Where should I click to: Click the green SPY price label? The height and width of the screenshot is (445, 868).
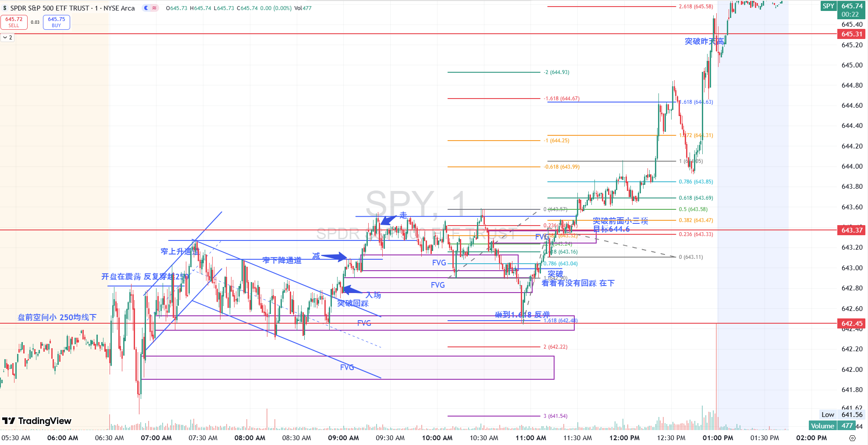[x=829, y=6]
